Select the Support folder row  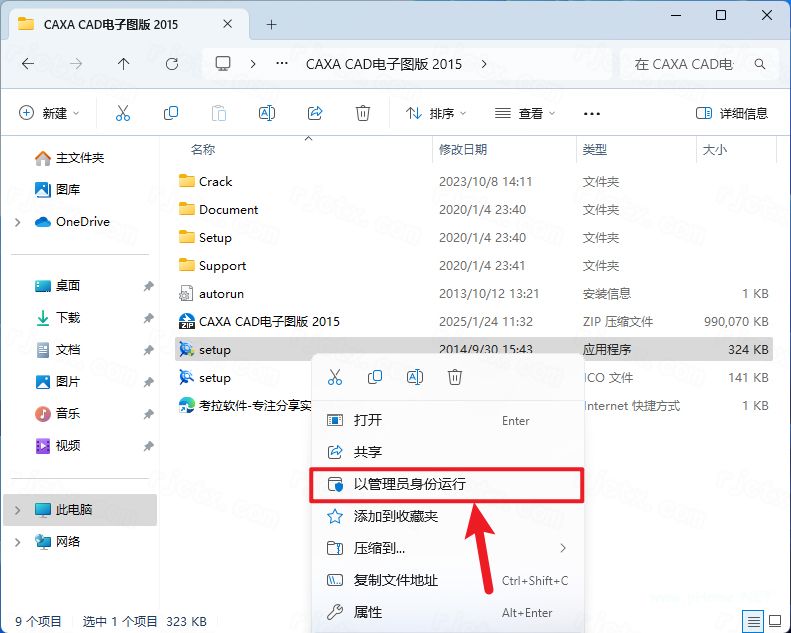[x=474, y=265]
